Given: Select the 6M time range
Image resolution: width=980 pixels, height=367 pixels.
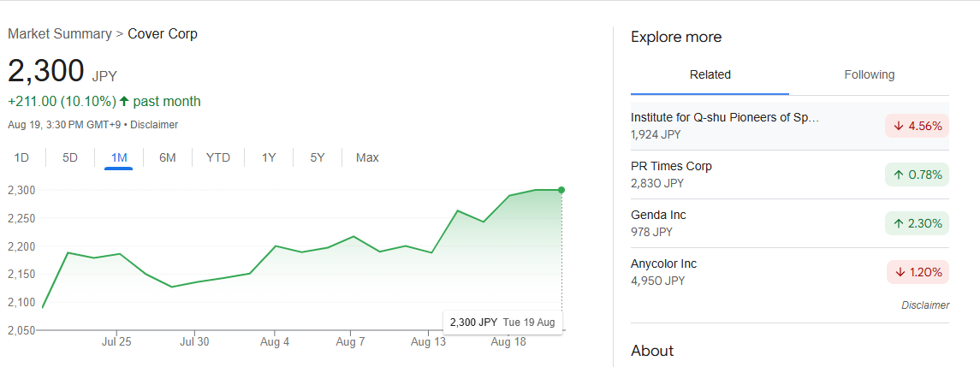Looking at the screenshot, I should [168, 157].
